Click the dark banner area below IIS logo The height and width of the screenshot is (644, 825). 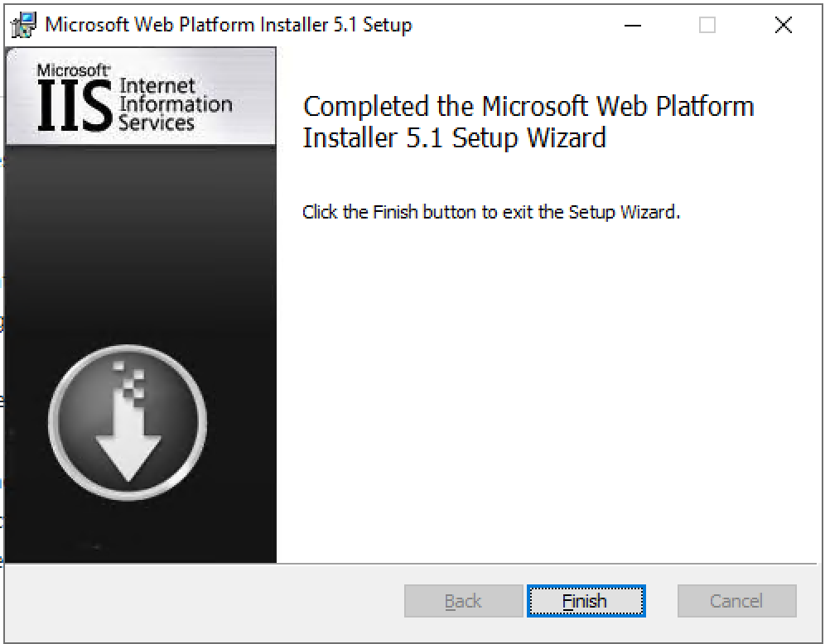pyautogui.click(x=141, y=232)
